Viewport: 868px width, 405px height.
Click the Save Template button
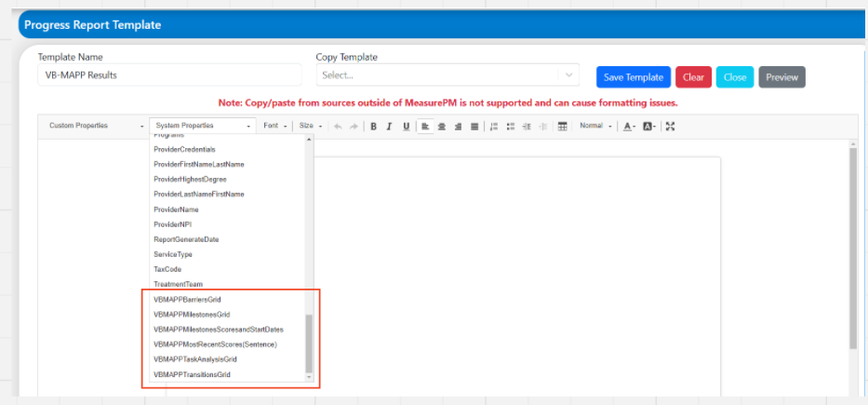[634, 77]
